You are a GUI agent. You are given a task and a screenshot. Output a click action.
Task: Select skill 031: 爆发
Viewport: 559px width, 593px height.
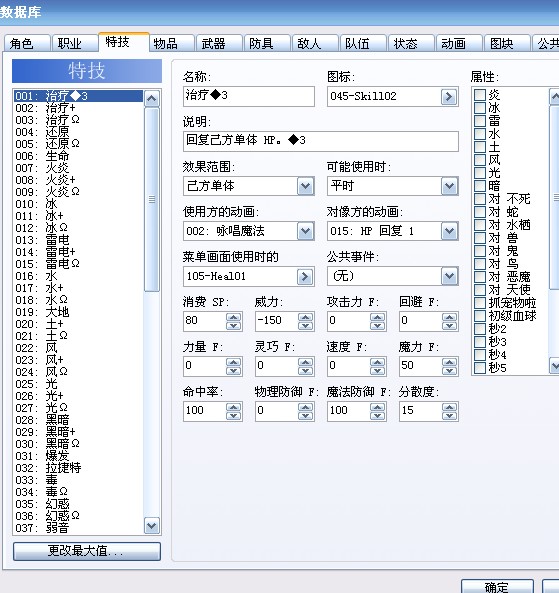coord(78,456)
